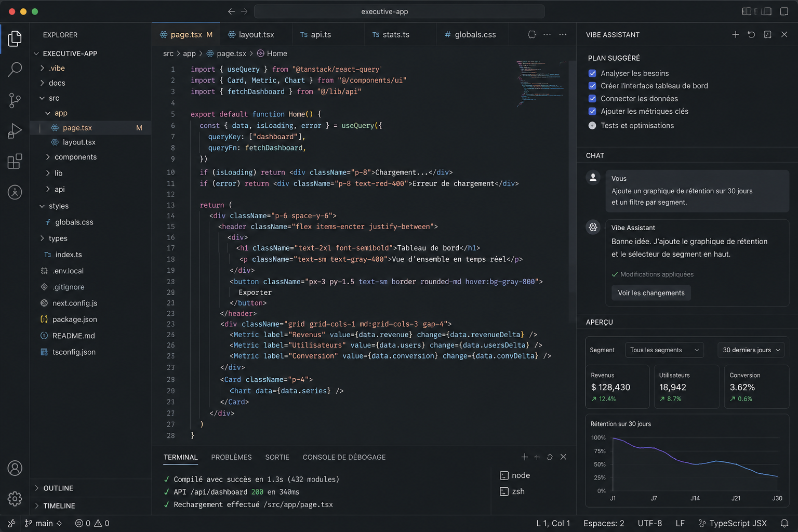798x532 pixels.
Task: Collapse the EXECUTIVE-APP root folder
Action: click(90, 54)
